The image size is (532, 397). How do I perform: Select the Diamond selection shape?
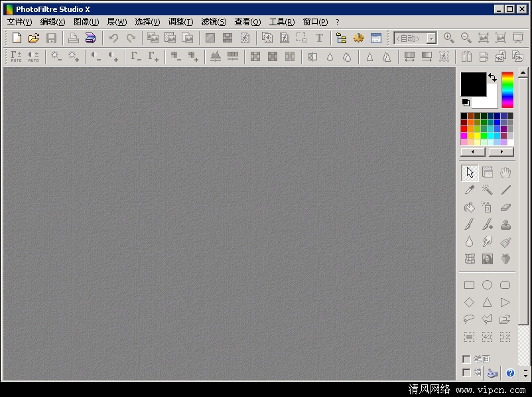pos(469,302)
